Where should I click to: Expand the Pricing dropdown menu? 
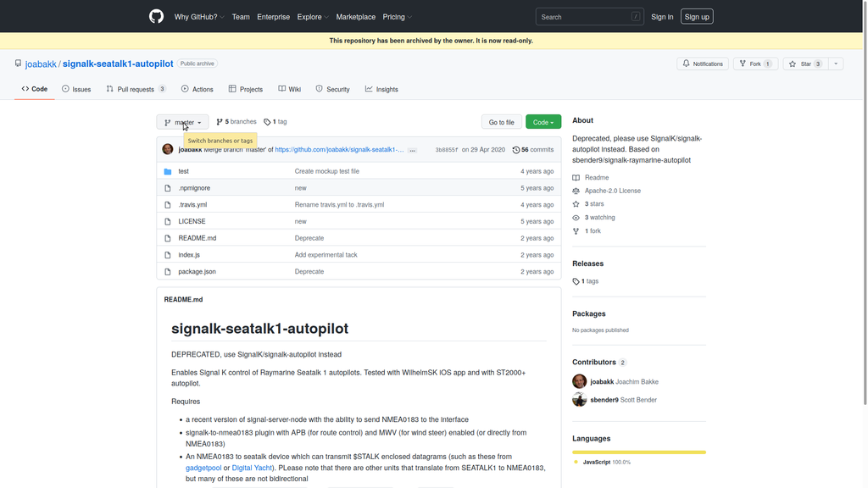point(397,17)
